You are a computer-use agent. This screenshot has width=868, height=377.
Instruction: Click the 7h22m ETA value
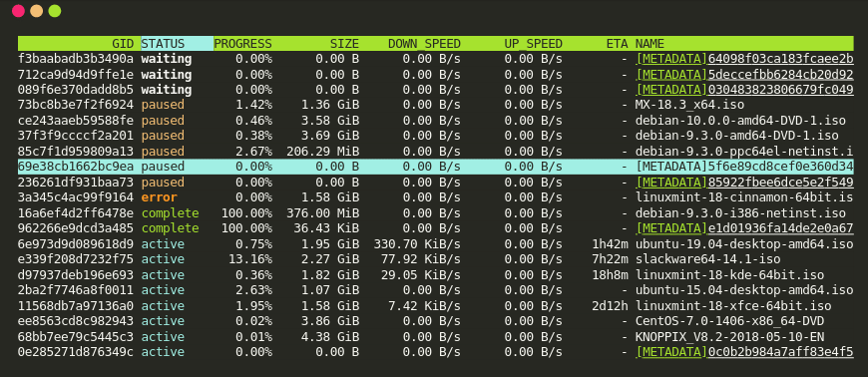point(610,259)
